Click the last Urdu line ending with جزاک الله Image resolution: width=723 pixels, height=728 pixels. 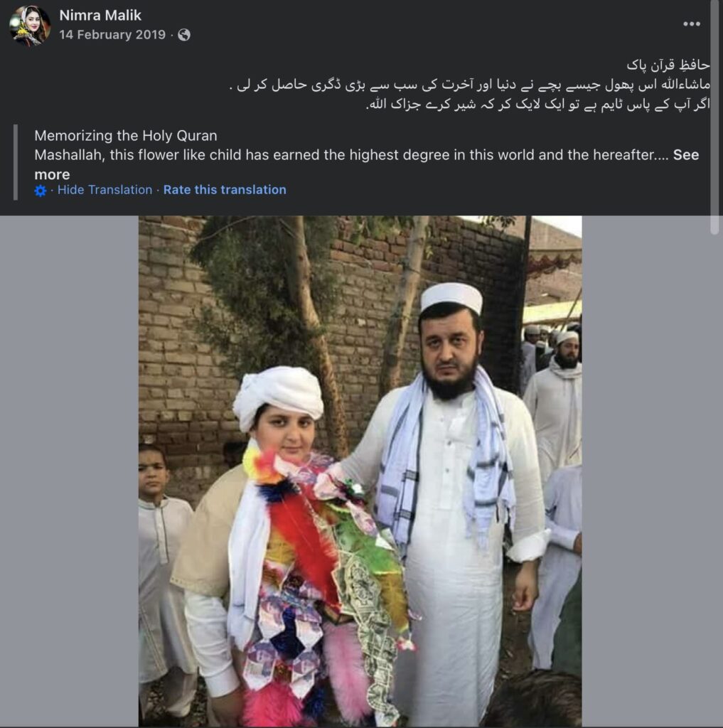point(537,105)
